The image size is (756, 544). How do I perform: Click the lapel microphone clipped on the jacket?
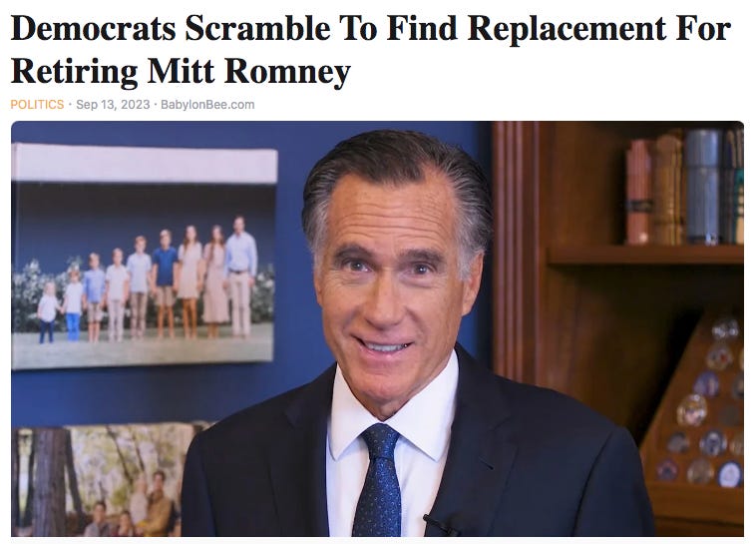(x=440, y=526)
